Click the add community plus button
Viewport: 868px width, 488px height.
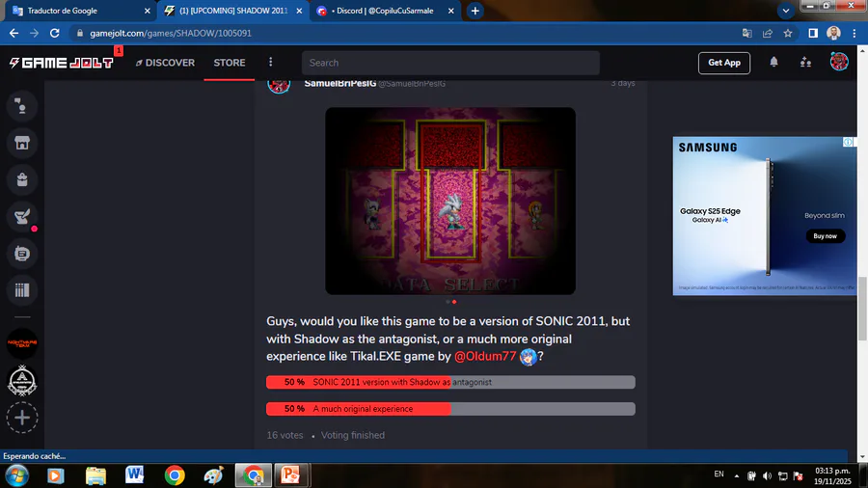pos(22,418)
